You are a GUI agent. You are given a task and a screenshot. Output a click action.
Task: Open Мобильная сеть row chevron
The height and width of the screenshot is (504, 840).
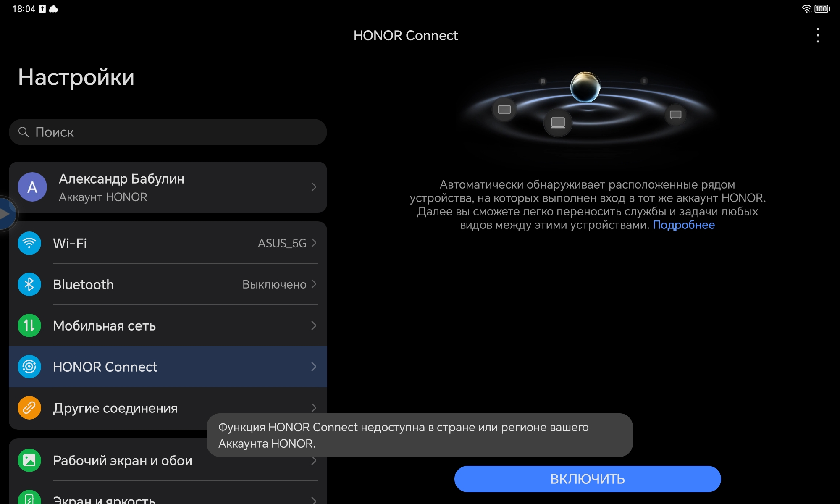[x=314, y=325]
